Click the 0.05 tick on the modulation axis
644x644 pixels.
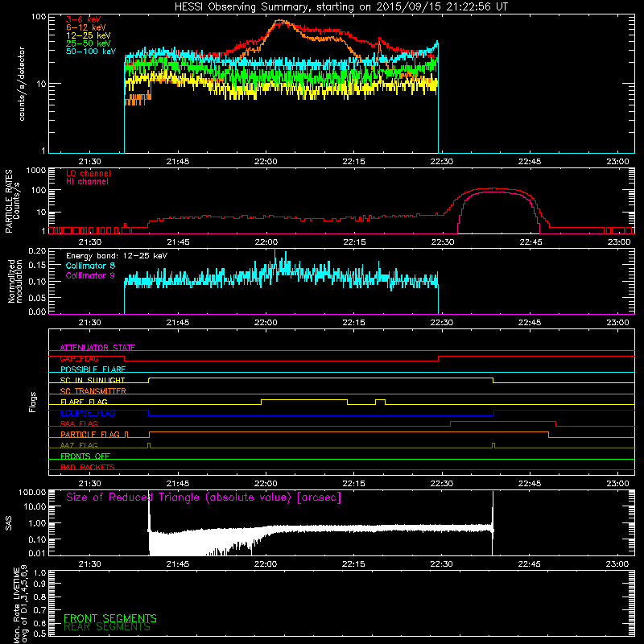(37, 297)
